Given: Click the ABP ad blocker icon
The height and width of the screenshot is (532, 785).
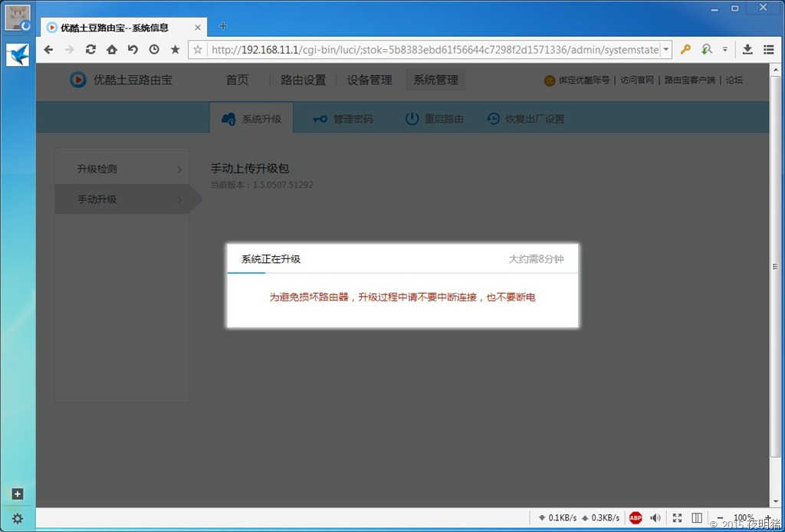Looking at the screenshot, I should [x=636, y=518].
